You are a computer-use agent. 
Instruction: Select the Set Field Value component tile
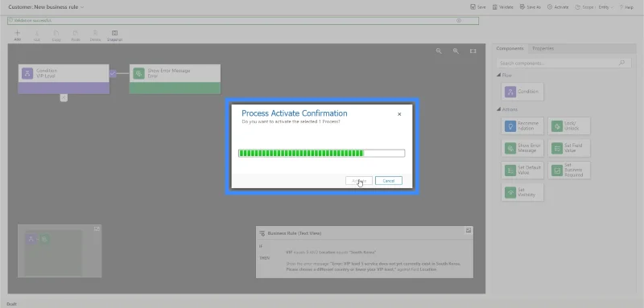tap(569, 148)
